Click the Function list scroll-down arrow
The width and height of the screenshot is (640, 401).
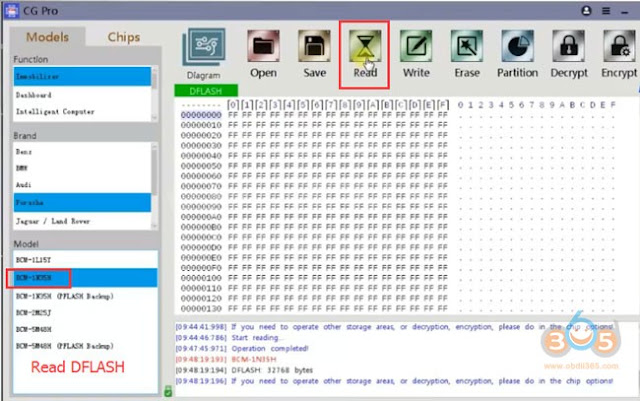[154, 118]
